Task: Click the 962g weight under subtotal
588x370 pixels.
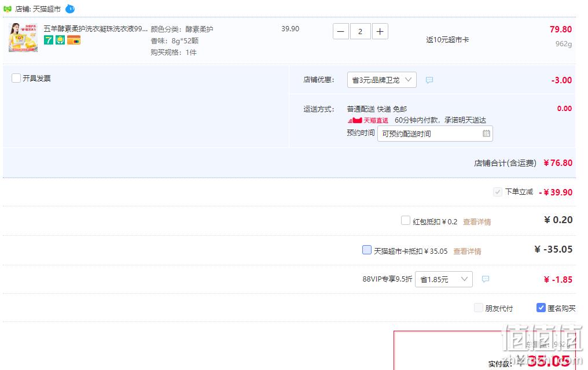Action: coord(564,44)
